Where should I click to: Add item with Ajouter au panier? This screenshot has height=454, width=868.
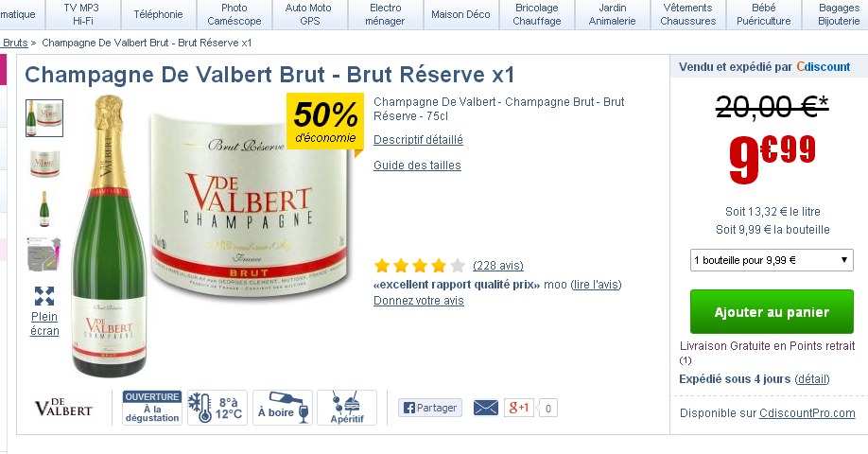772,312
